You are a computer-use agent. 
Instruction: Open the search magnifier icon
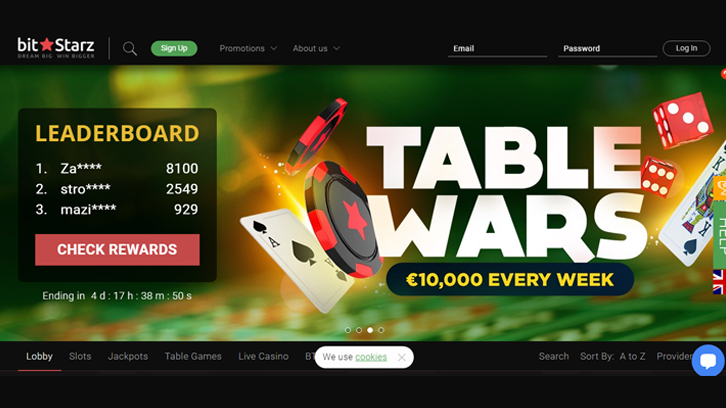click(130, 48)
